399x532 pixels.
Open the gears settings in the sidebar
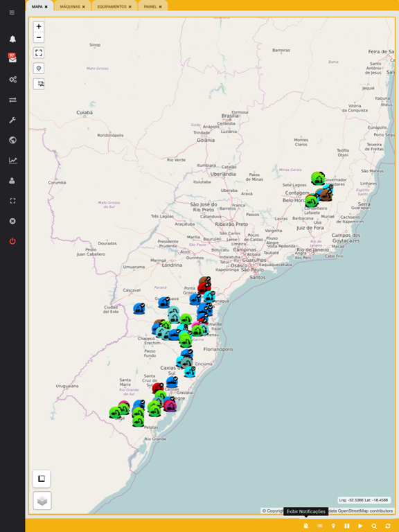pos(12,80)
